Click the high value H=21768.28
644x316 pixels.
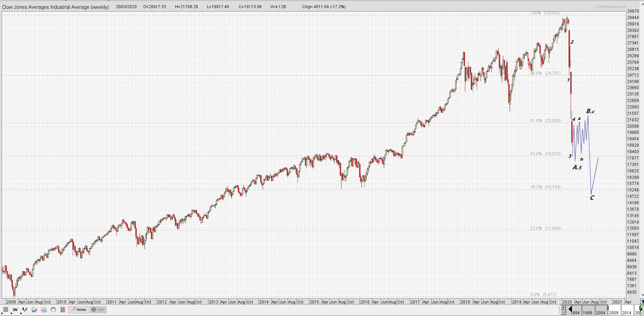(x=186, y=7)
